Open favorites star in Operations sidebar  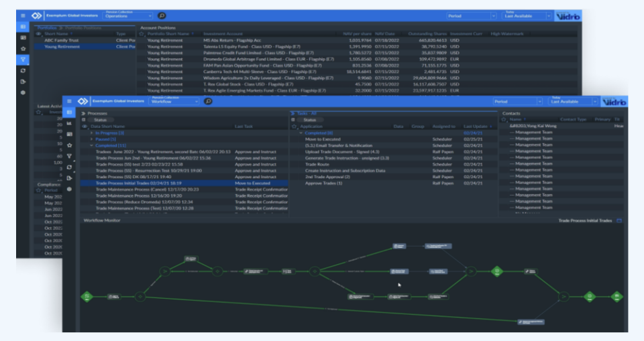[x=23, y=49]
